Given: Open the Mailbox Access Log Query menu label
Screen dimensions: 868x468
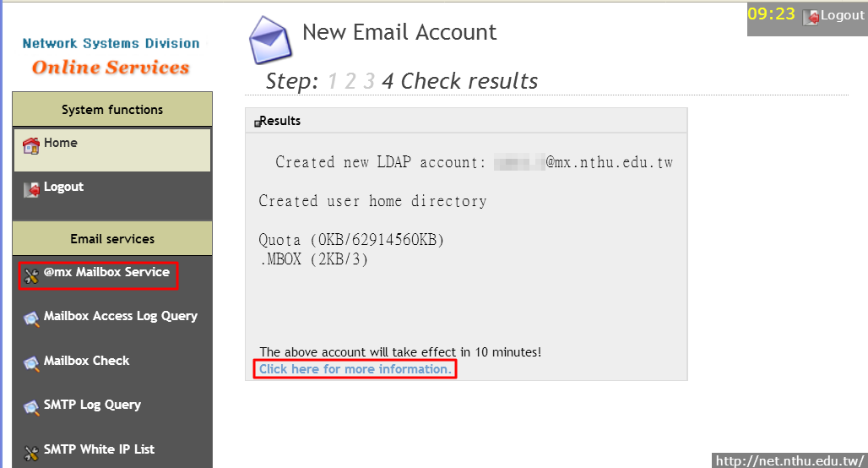Looking at the screenshot, I should [121, 316].
